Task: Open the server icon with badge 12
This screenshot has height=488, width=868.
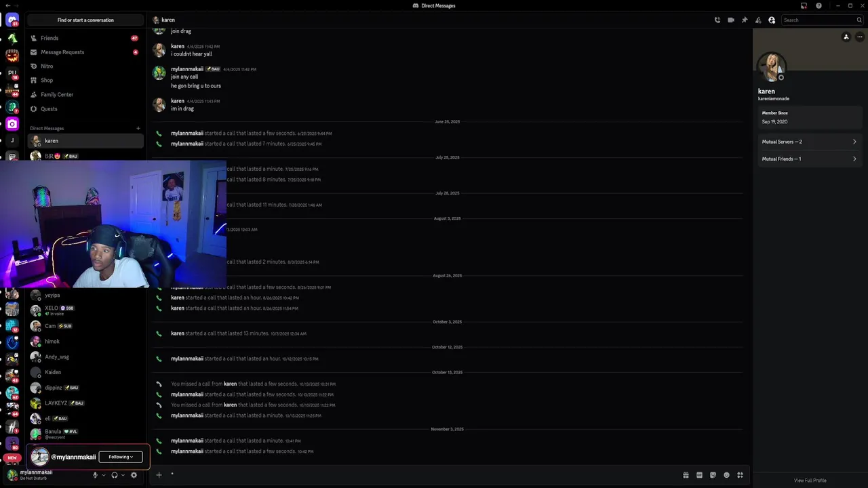Action: tap(12, 325)
